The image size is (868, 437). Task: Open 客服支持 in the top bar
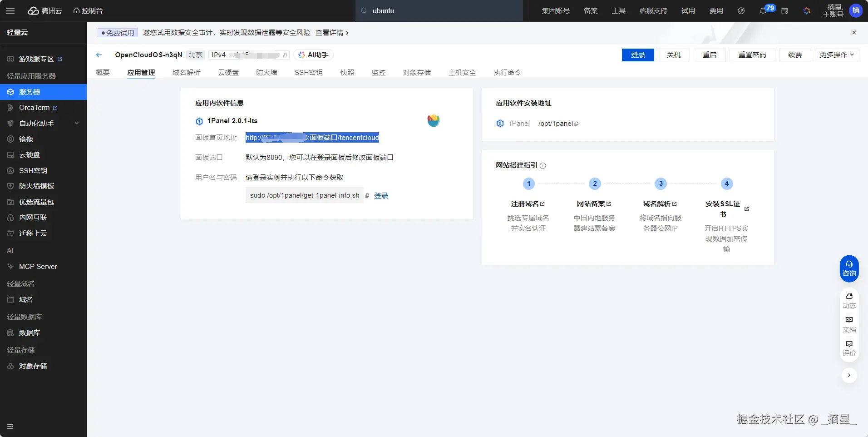coord(653,11)
